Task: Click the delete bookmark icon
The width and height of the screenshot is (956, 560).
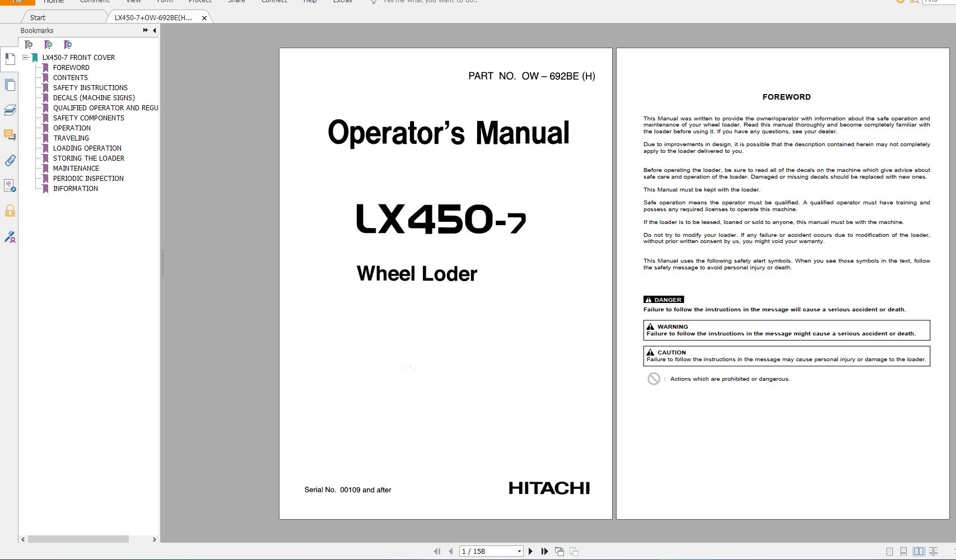Action: pos(29,45)
